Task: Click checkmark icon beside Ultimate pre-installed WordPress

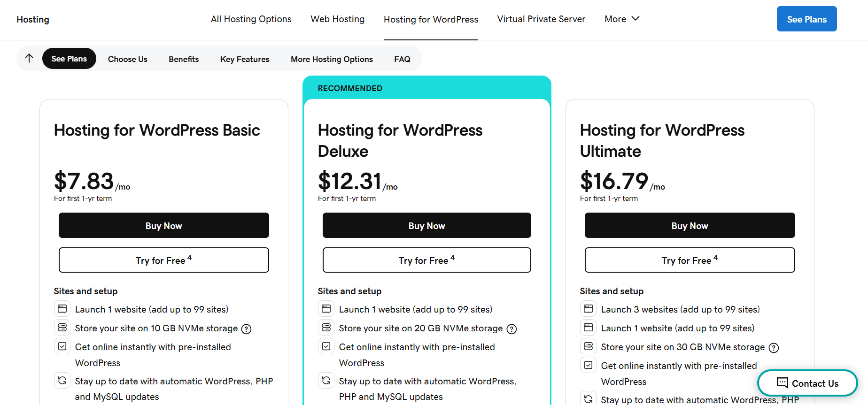Action: point(589,365)
